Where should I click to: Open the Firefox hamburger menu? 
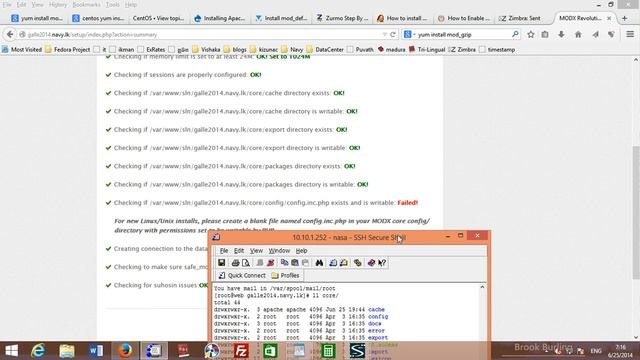[x=630, y=35]
